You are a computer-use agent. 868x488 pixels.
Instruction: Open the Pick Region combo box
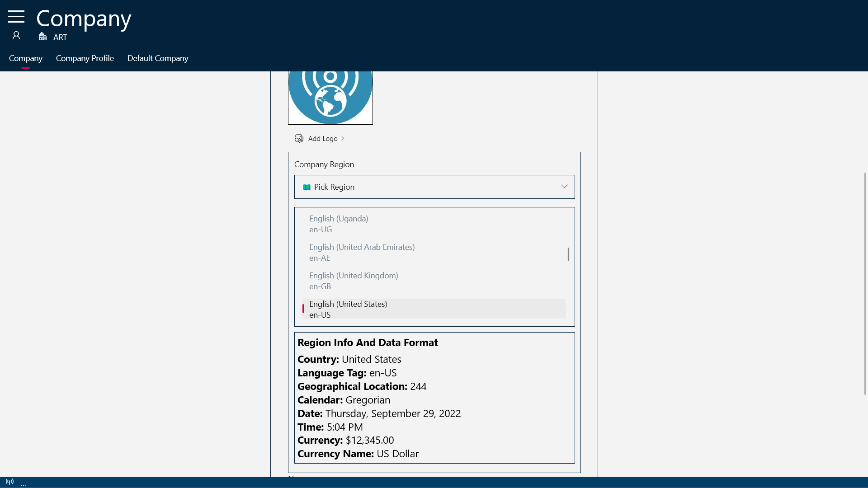434,187
